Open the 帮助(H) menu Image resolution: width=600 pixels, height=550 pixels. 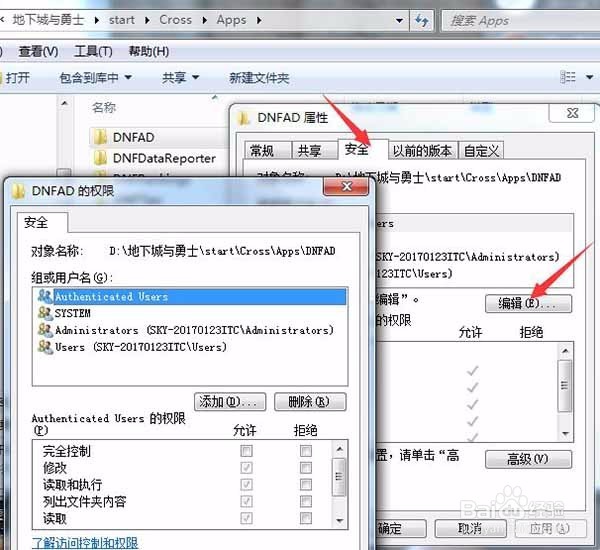[149, 51]
